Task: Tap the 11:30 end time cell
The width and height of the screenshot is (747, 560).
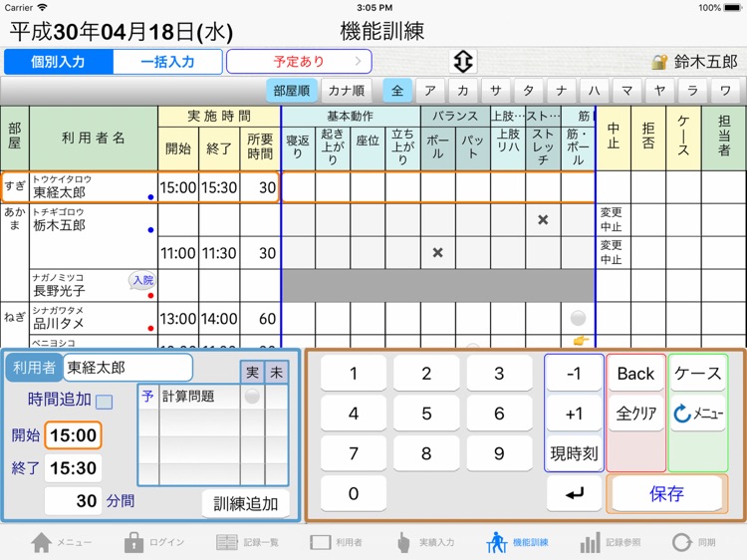Action: tap(219, 252)
